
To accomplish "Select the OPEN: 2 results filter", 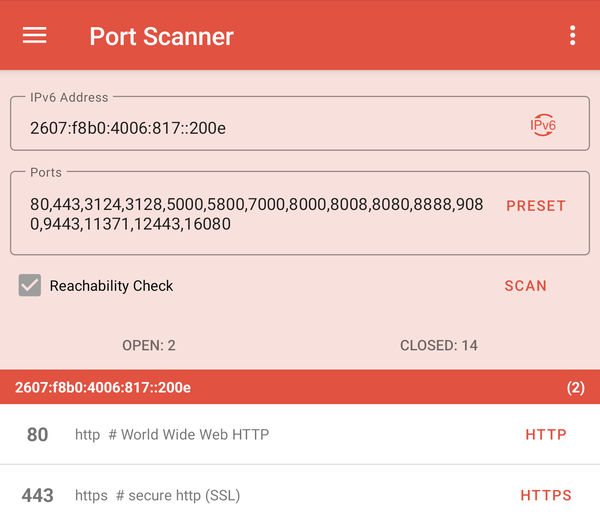I will pyautogui.click(x=149, y=345).
